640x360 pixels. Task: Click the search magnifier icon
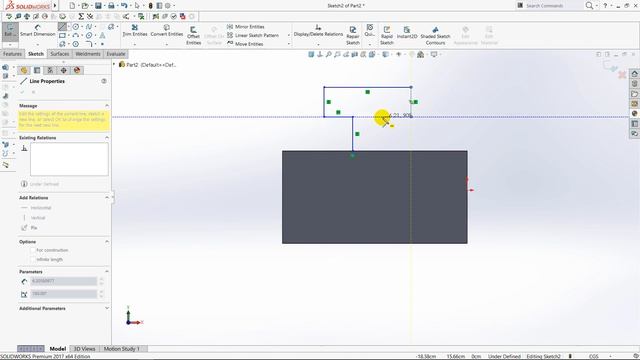(x=589, y=6)
